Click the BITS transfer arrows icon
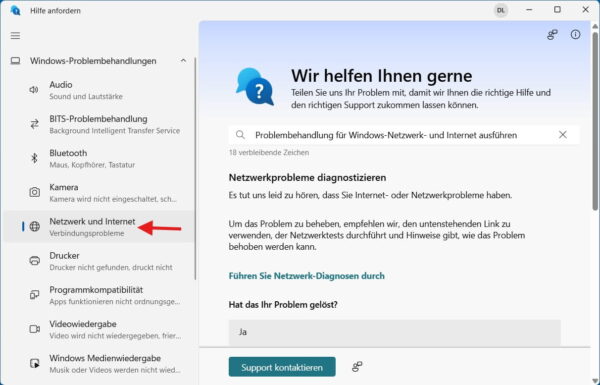Viewport: 600px width, 385px height. [x=34, y=124]
